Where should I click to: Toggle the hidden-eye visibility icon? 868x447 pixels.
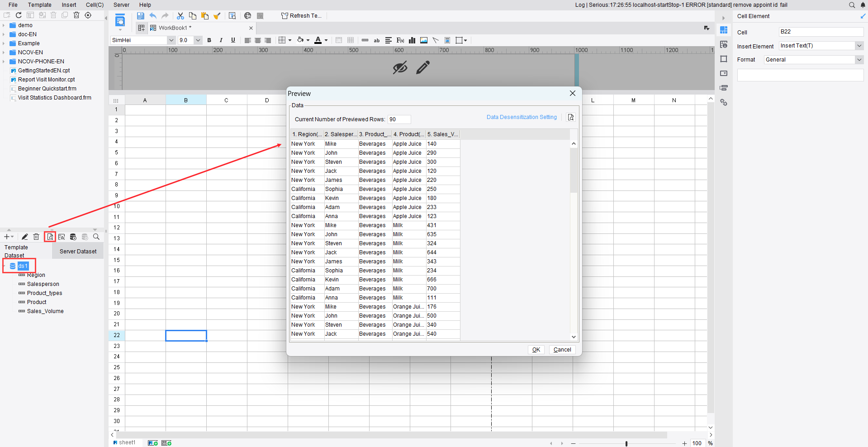tap(400, 68)
